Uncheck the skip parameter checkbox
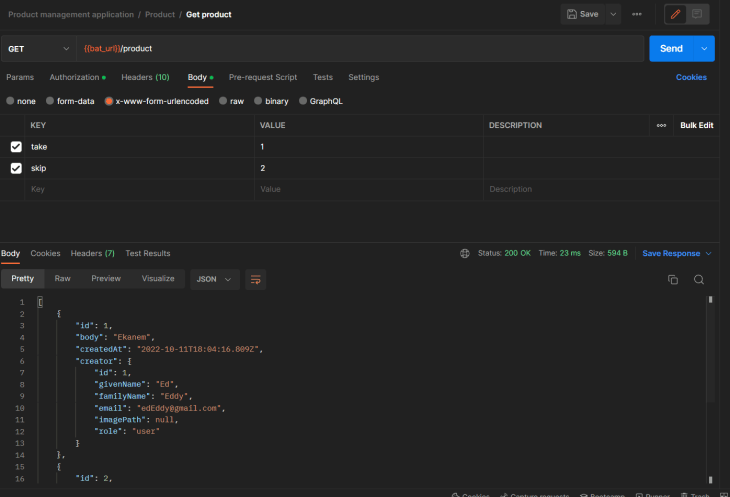The image size is (730, 497). (16, 168)
